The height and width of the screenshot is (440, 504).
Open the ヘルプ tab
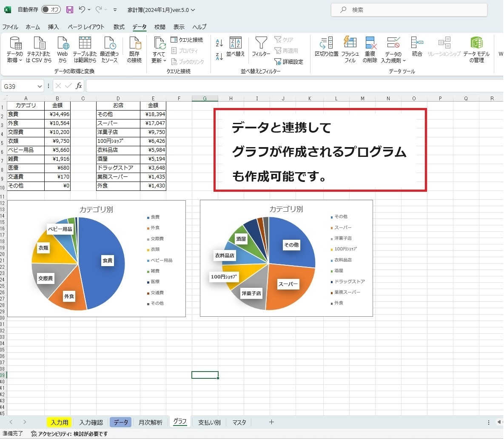[199, 27]
